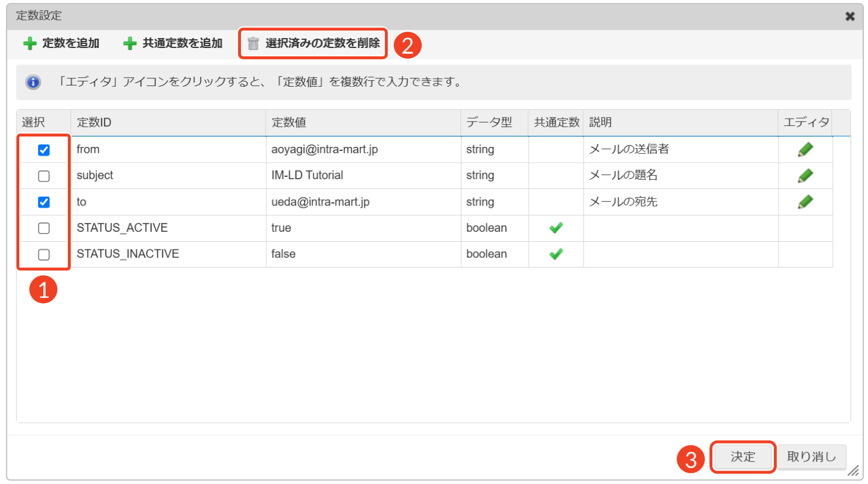Screen dimensions: 868x484
Task: Edit the 定数値 cell containing aoyagi@intra-mart.jp
Action: click(x=363, y=150)
